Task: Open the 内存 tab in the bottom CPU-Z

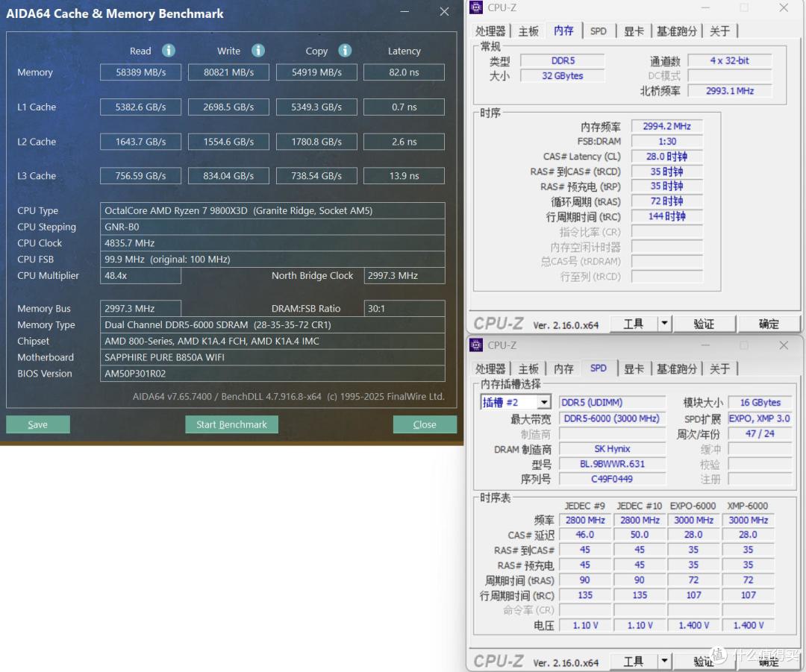Action: click(x=564, y=368)
